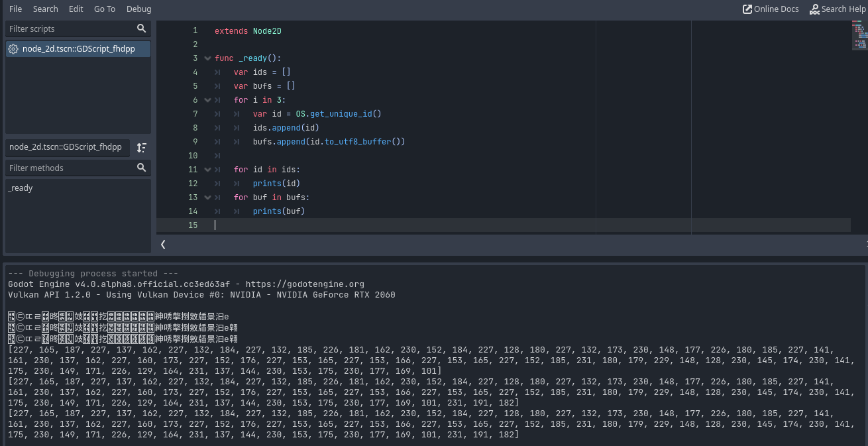Click the left chevron to hide script panel
The height and width of the screenshot is (446, 868).
coord(163,245)
